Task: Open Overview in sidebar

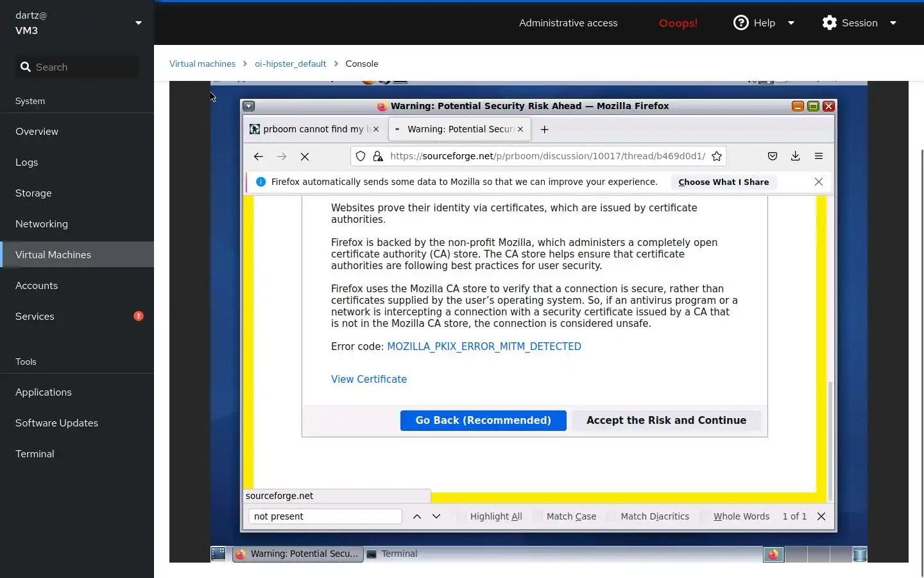Action: [x=77, y=131]
